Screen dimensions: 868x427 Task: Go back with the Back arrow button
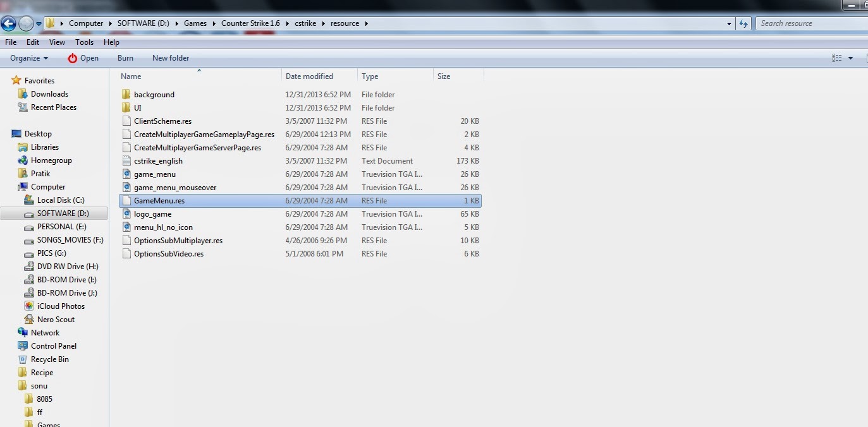point(8,24)
